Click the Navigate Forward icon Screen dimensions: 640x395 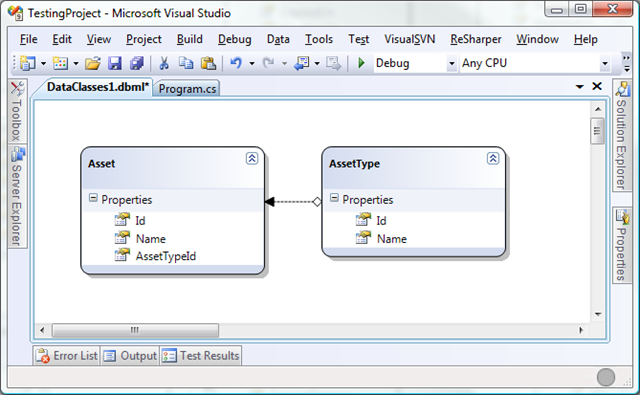coord(333,63)
